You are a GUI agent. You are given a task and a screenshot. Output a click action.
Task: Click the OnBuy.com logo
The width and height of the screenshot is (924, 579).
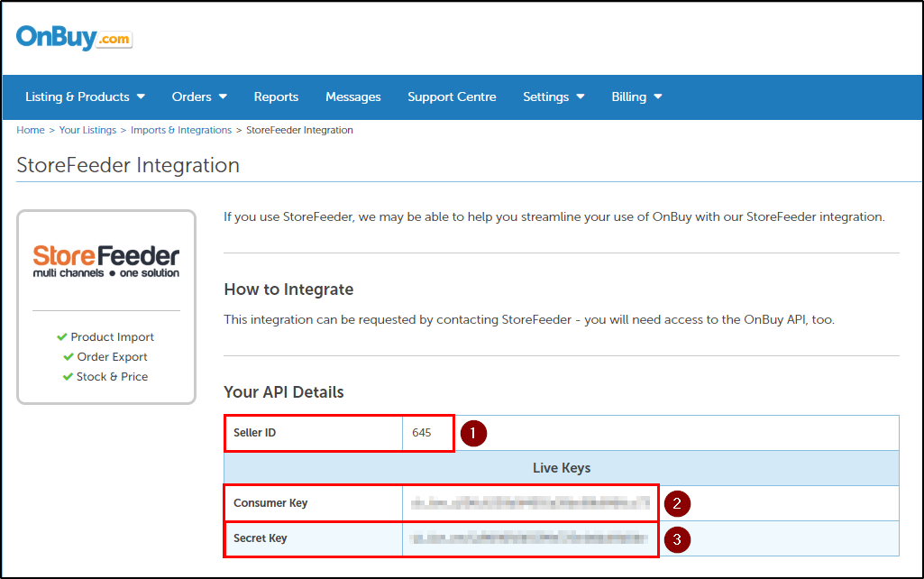[x=74, y=38]
